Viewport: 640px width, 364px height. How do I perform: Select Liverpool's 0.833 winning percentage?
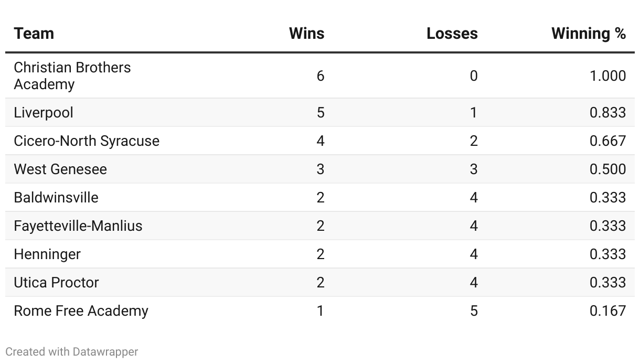pyautogui.click(x=608, y=113)
